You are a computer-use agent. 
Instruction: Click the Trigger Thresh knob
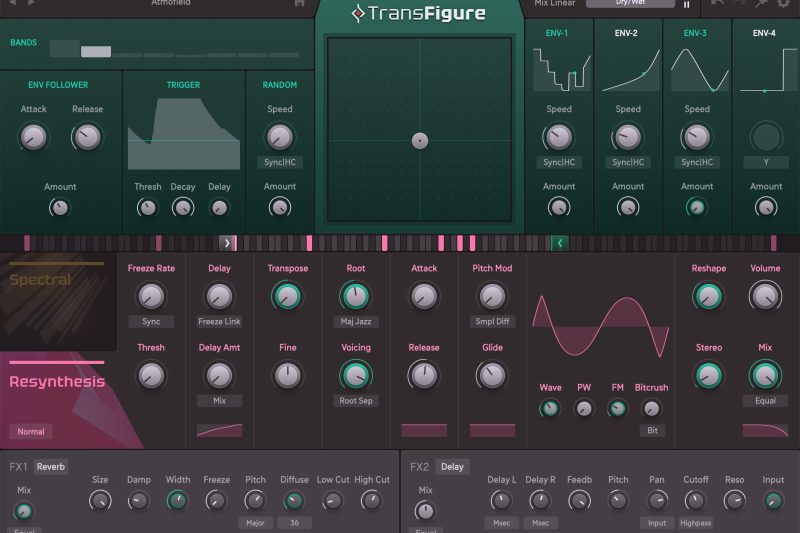coord(147,208)
